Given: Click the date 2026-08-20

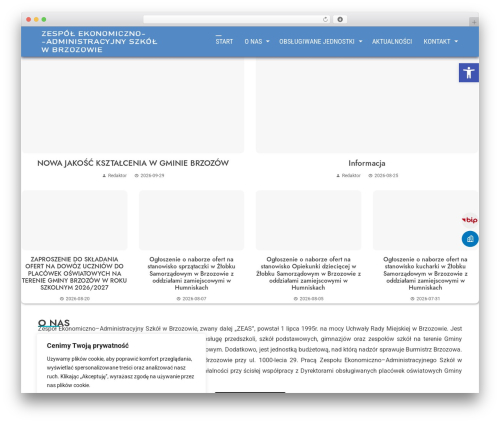Looking at the screenshot, I should pos(78,299).
